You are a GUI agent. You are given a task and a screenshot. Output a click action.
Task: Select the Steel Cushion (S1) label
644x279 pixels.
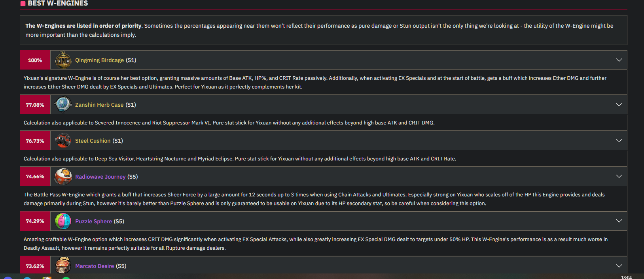pyautogui.click(x=99, y=141)
